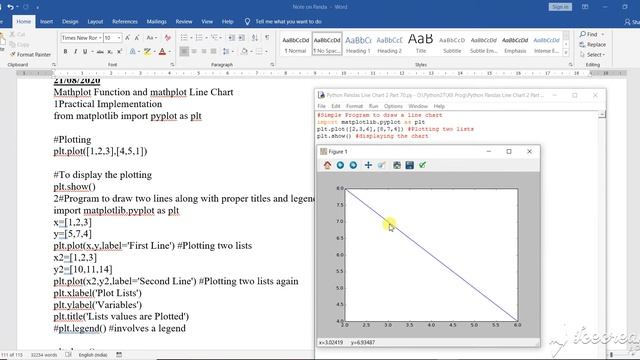This screenshot has height=360, width=640.
Task: Open the Options menu in Python editor
Action: pyautogui.click(x=393, y=106)
